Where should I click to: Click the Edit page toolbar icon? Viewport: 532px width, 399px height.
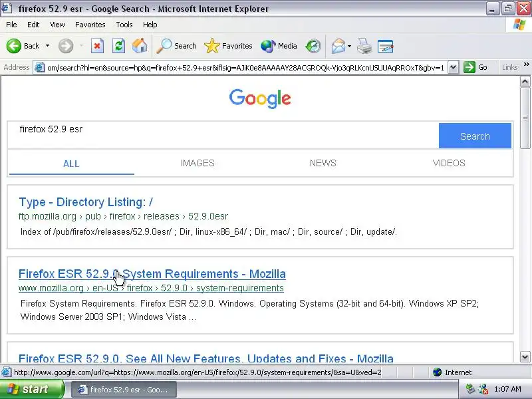(386, 46)
